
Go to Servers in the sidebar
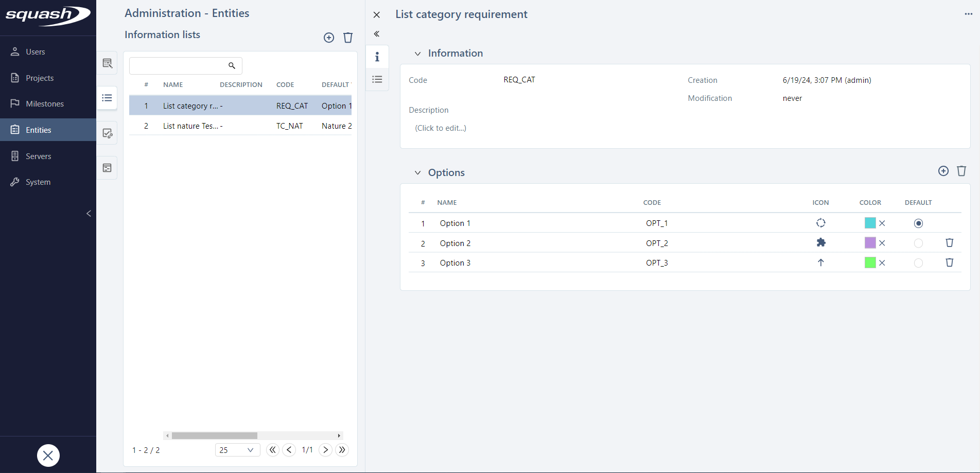pos(38,156)
